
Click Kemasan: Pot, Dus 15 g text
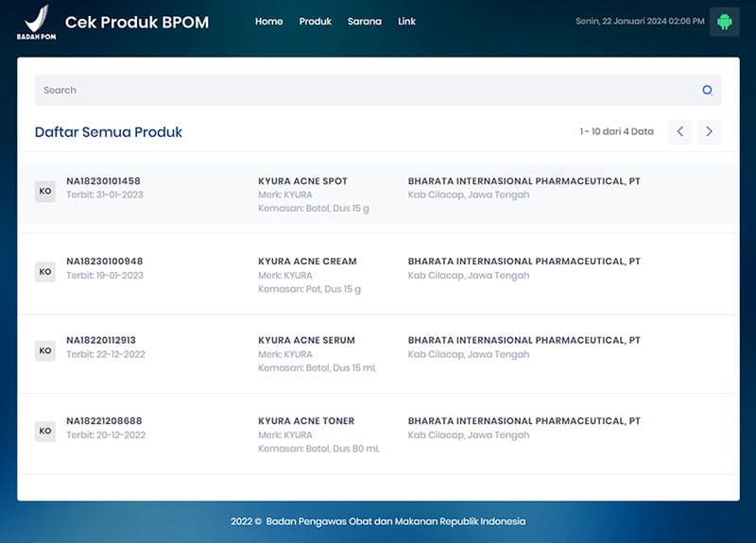(x=309, y=289)
